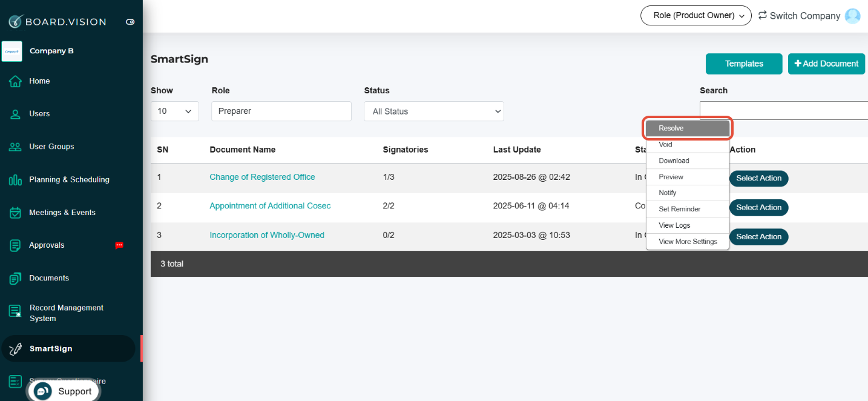Viewport: 868px width, 401px height.
Task: Click Select Action for Appointment of Additional Cosec
Action: pyautogui.click(x=758, y=207)
